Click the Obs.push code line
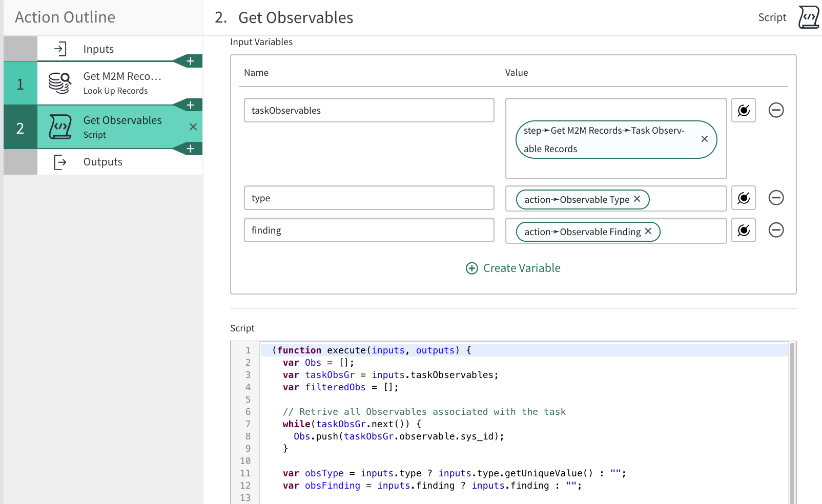822x504 pixels. [399, 436]
